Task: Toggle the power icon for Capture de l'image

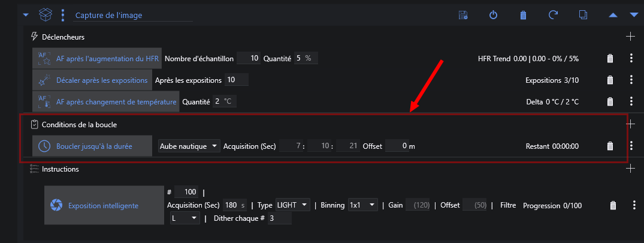Action: coord(493,15)
